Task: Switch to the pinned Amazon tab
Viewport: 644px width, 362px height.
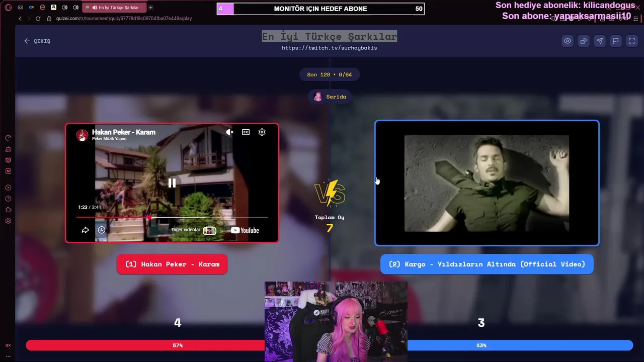Action: 53,8
